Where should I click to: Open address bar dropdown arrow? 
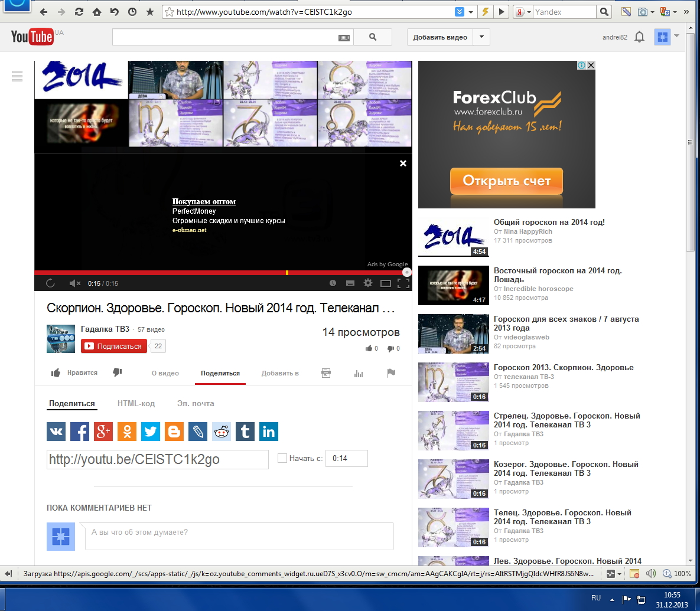[471, 12]
